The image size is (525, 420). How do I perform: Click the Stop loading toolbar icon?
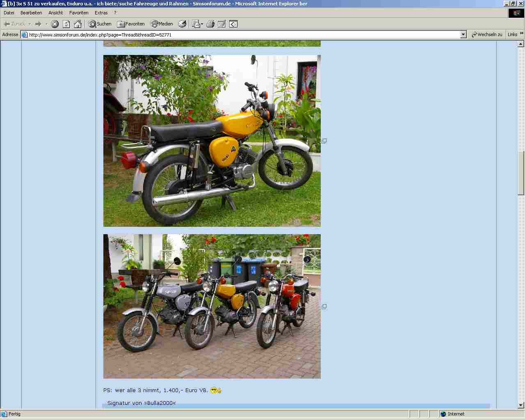tap(55, 24)
